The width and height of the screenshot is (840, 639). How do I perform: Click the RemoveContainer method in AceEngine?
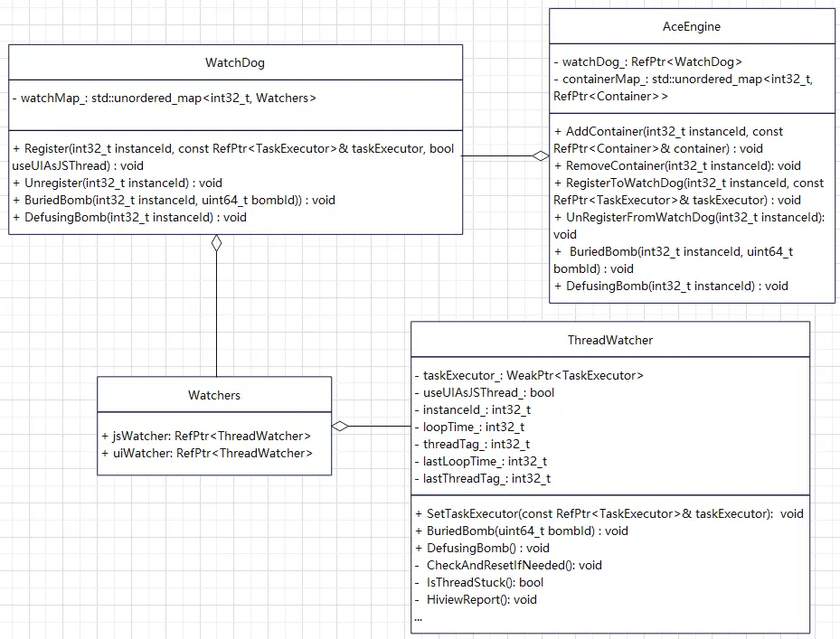(677, 165)
